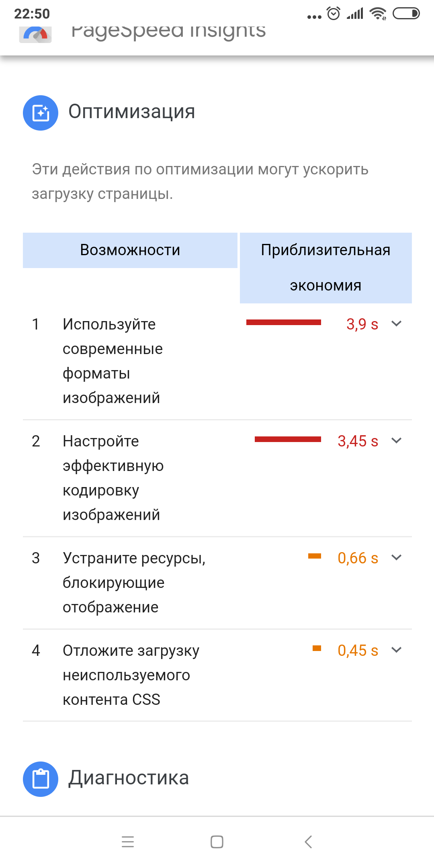Viewport: 434px width, 868px height.
Task: Tap the blue Оптимизация section icon
Action: (41, 113)
